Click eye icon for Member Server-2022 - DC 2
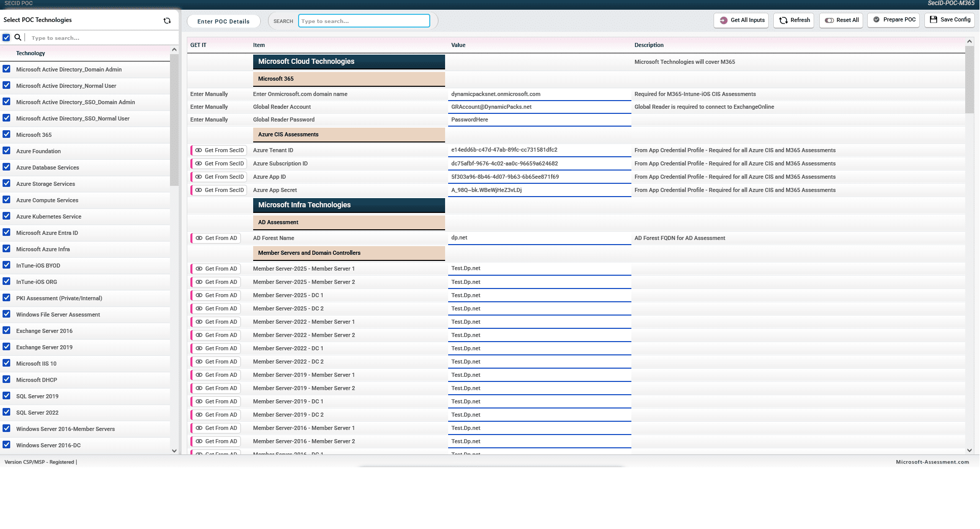The height and width of the screenshot is (529, 980). tap(199, 362)
